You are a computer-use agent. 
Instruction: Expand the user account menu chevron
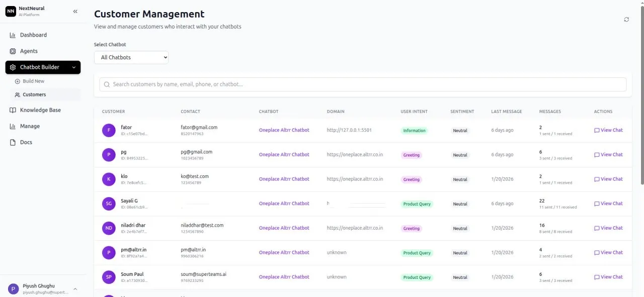[x=75, y=289]
